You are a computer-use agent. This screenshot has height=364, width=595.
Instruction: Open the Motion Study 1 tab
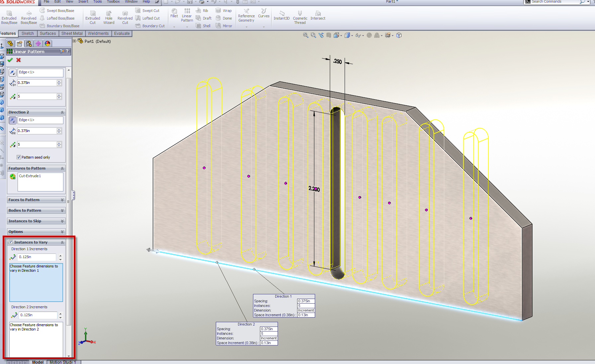coord(62,362)
